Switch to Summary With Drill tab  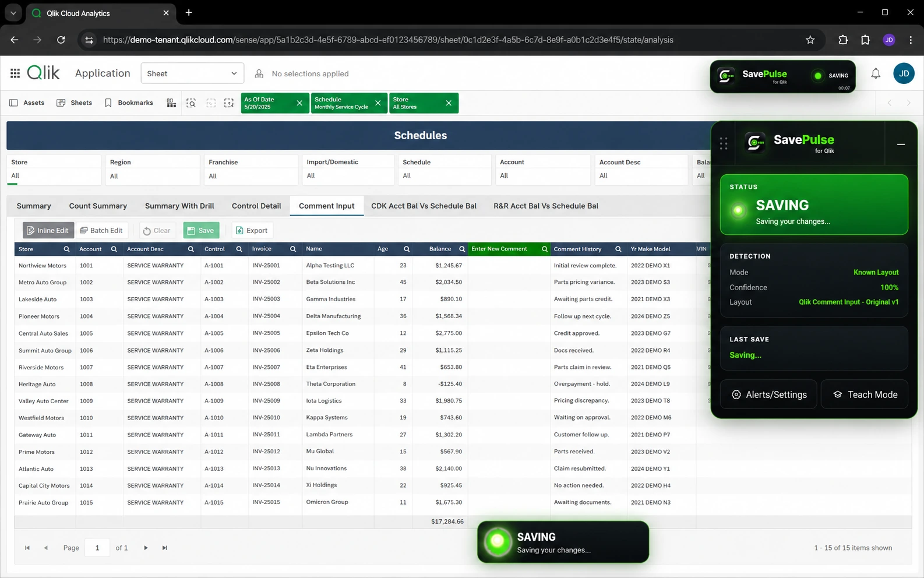[179, 206]
